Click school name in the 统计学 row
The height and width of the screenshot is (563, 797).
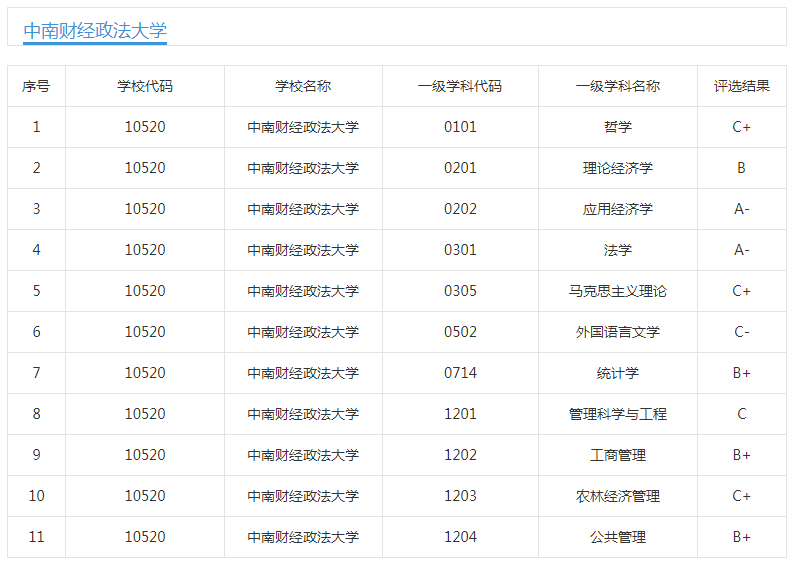[303, 373]
